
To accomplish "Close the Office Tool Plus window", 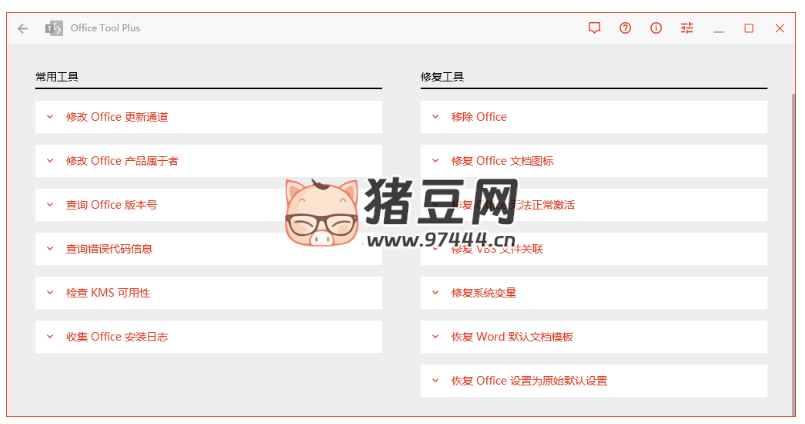I will coord(780,28).
